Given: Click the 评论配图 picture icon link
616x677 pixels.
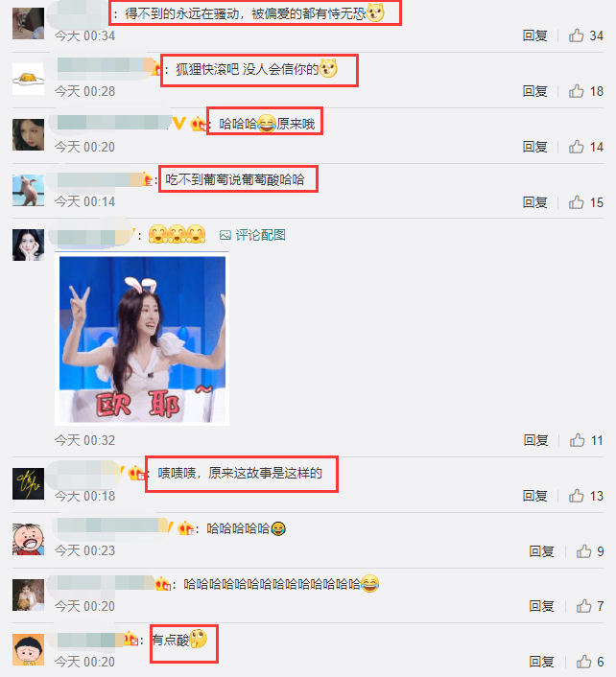Looking at the screenshot, I should (x=252, y=235).
